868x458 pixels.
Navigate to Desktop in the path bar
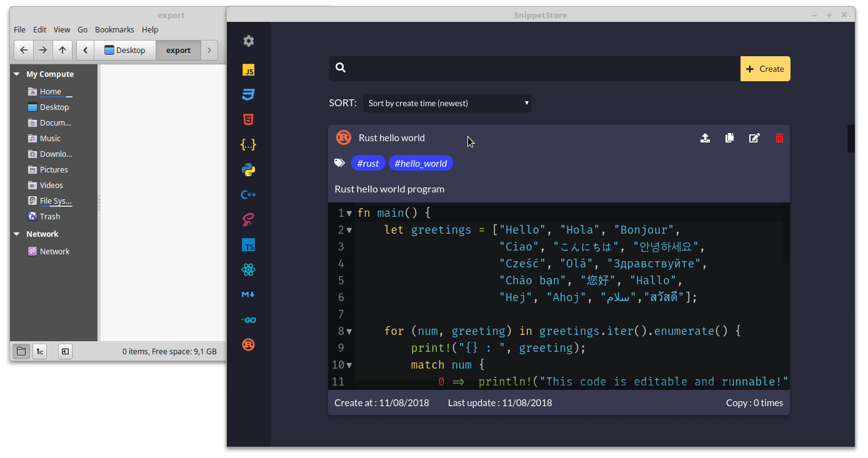pyautogui.click(x=125, y=50)
